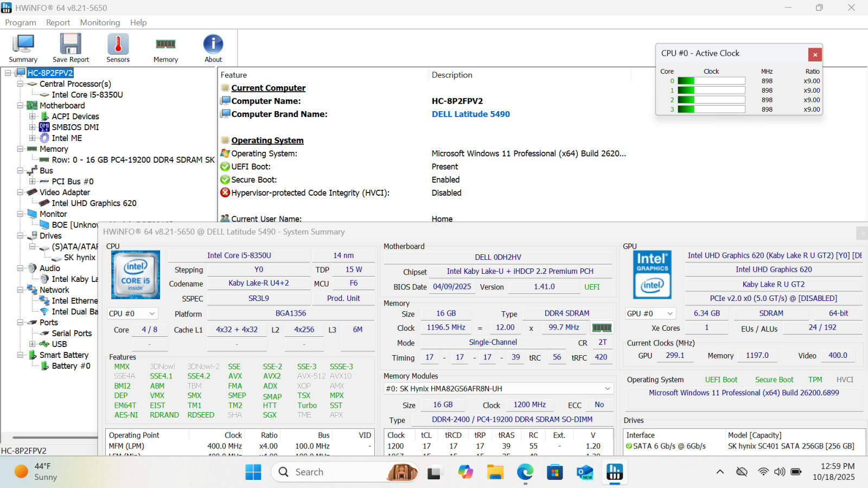Close the CPU #0 Active Clock window
Viewport: 868px width, 488px height.
pos(815,54)
